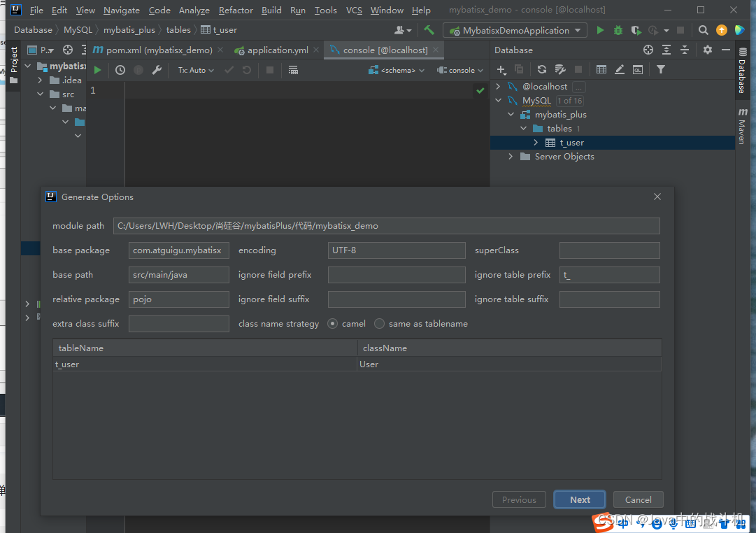The width and height of the screenshot is (756, 533).
Task: Open the VCS menu
Action: click(354, 10)
